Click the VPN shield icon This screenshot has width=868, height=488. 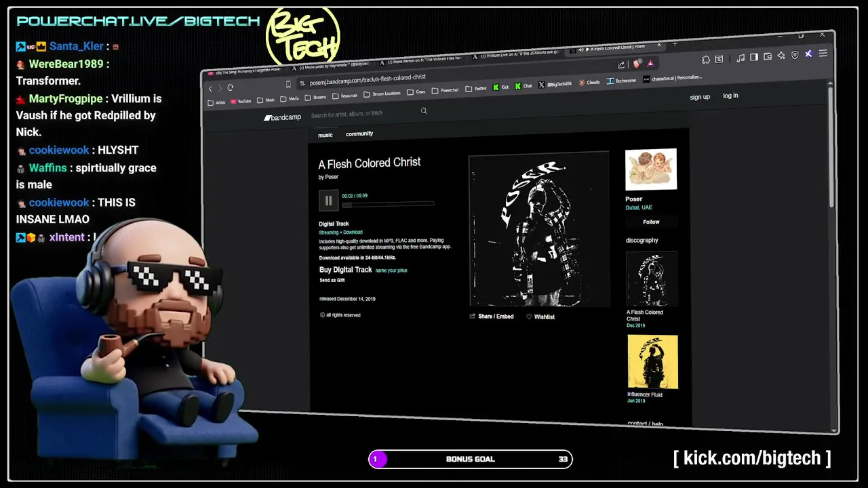click(795, 55)
